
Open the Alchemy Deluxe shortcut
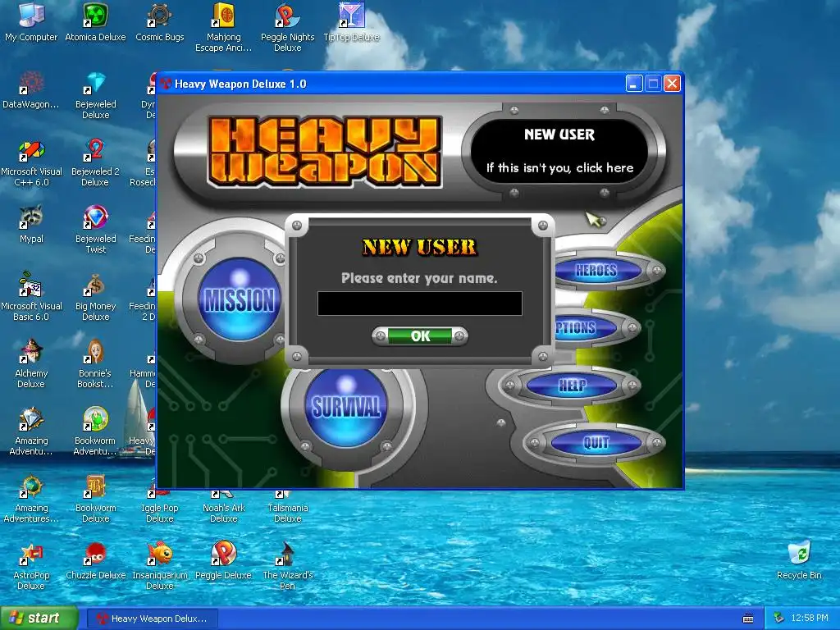[x=31, y=364]
